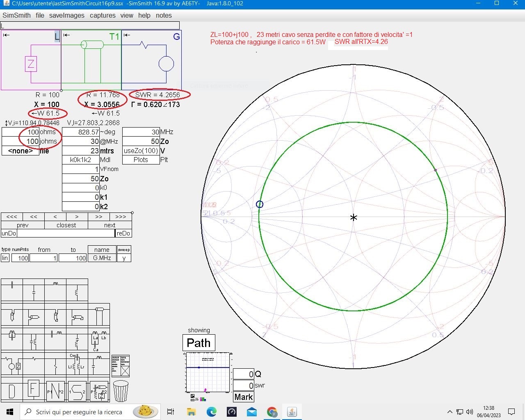Screen dimensions: 525x420
Task: Select the La Lb Ca trap element
Action: tap(99, 339)
